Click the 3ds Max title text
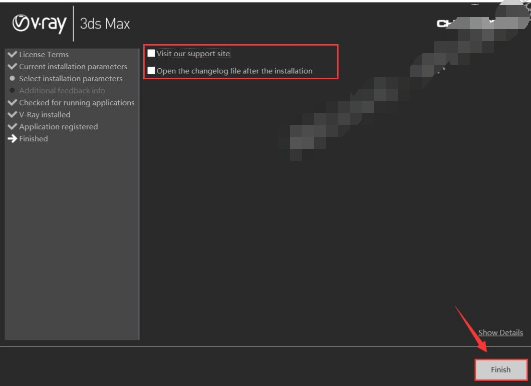The height and width of the screenshot is (386, 531). point(105,24)
